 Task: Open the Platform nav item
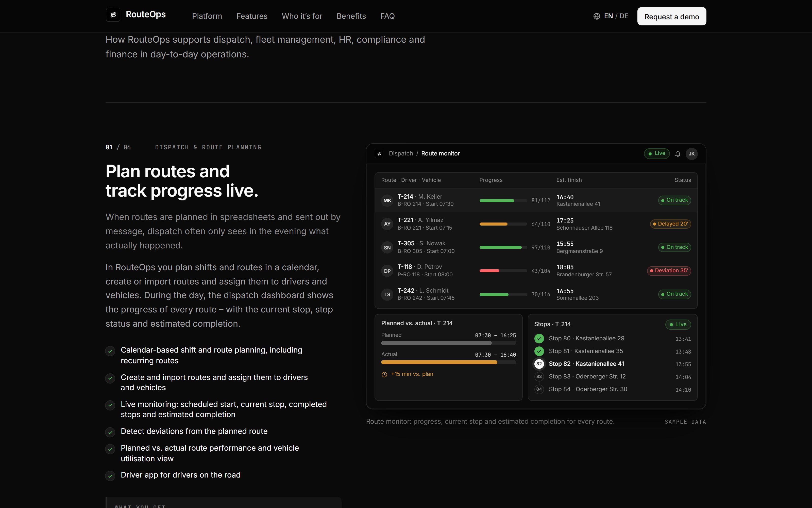[x=207, y=16]
